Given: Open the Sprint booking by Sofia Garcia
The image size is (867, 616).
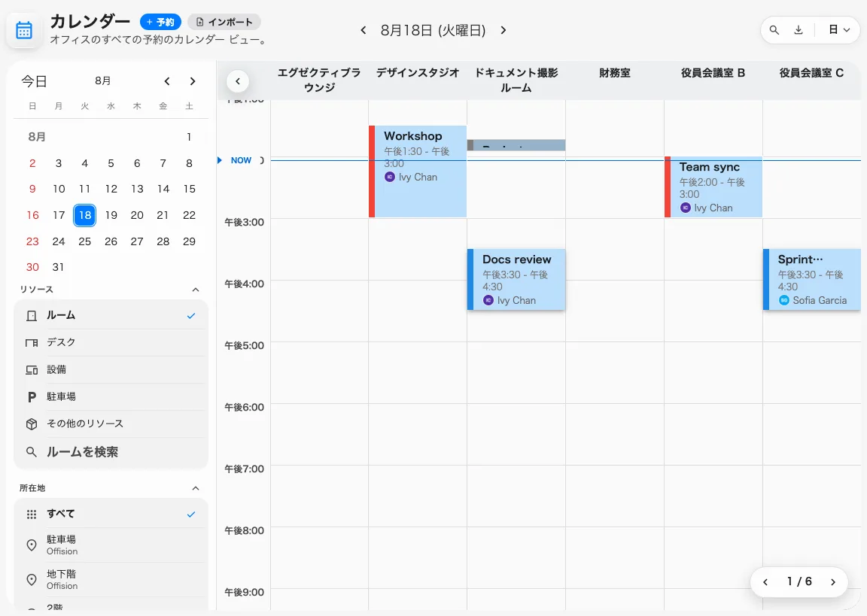Looking at the screenshot, I should (x=812, y=280).
